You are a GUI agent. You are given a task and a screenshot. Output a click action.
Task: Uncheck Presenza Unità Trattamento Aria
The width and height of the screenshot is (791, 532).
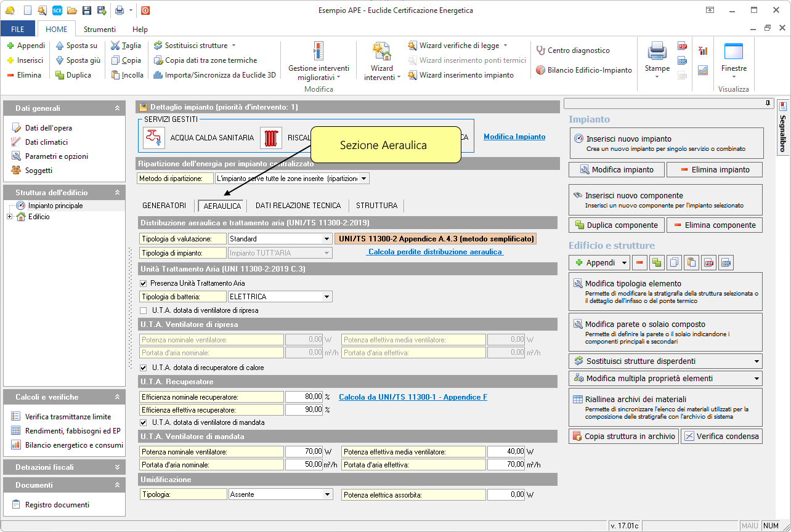[x=144, y=283]
